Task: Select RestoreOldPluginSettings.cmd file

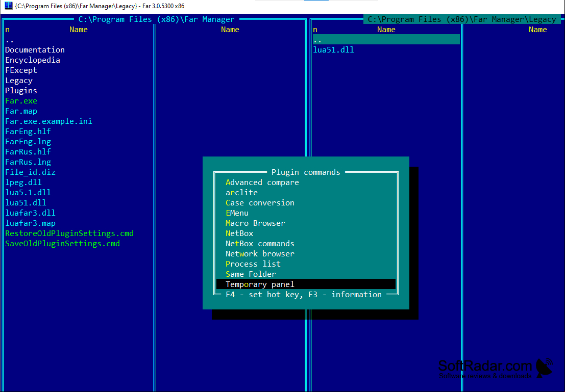Action: (69, 233)
